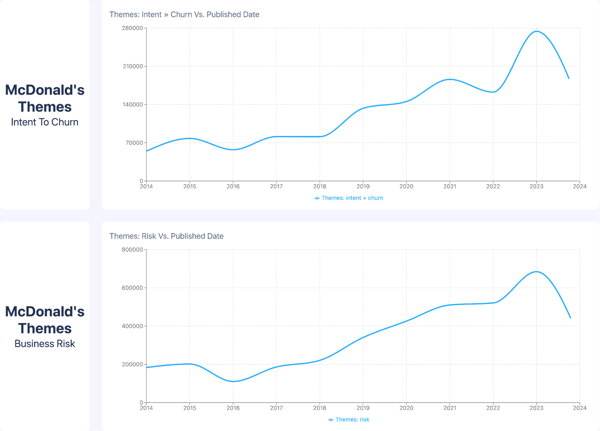Viewport: 600px width, 431px height.
Task: Click the 2023 peak on the churn line
Action: tap(537, 31)
